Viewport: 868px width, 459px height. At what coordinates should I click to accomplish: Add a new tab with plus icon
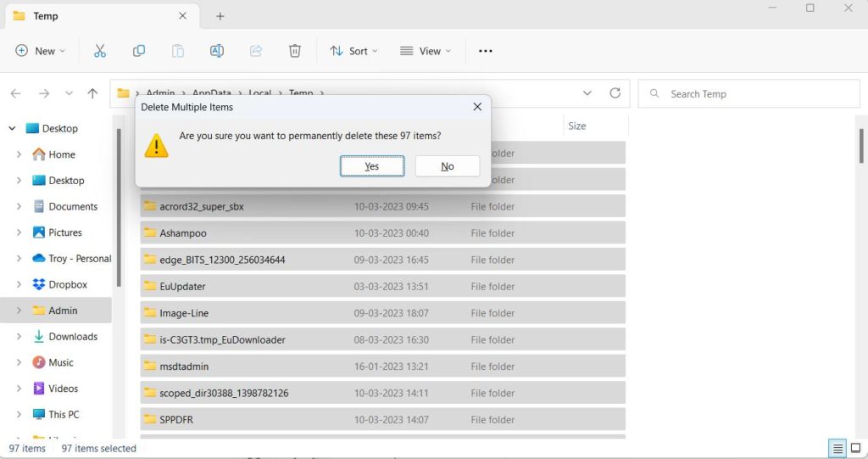point(220,16)
